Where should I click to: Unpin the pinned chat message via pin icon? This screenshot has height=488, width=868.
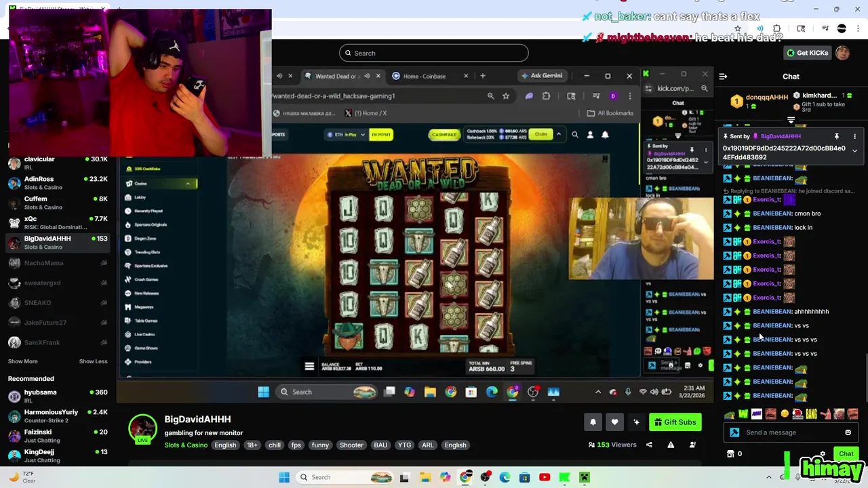click(837, 136)
